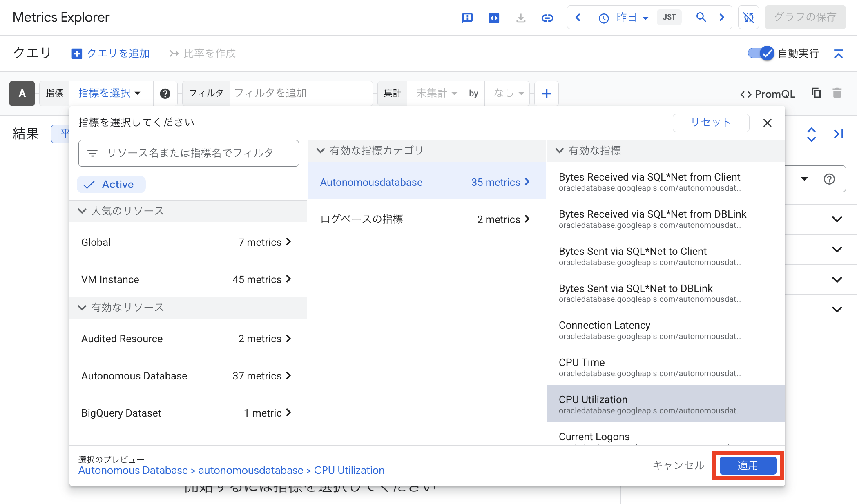Screen dimensions: 857x504
Task: Go to previous time range arrow
Action: pyautogui.click(x=578, y=17)
